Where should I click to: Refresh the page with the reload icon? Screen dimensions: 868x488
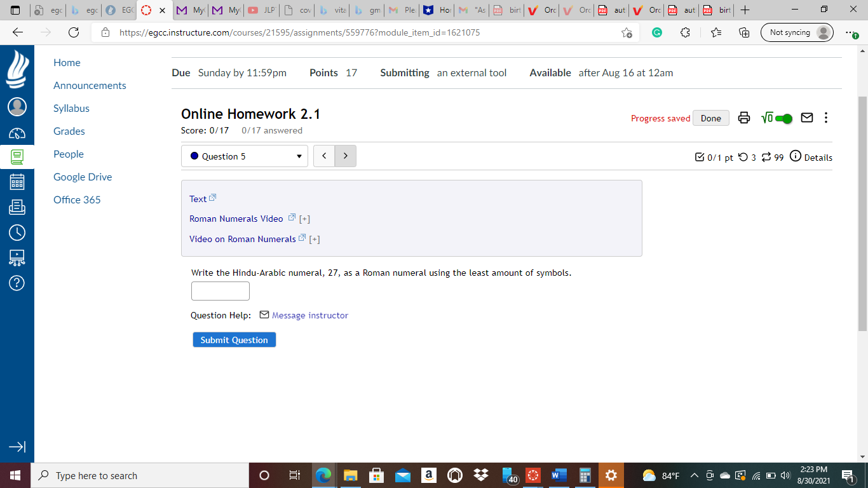coord(74,32)
